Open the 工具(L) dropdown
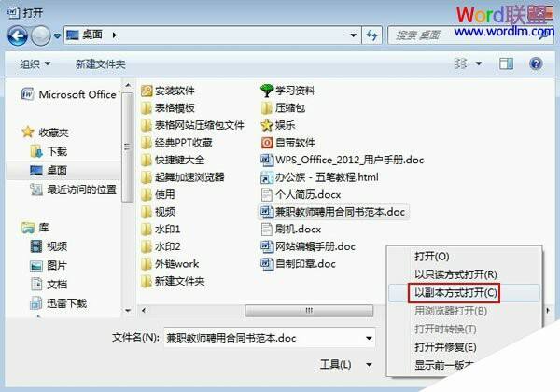This screenshot has width=560, height=392. coord(345,365)
